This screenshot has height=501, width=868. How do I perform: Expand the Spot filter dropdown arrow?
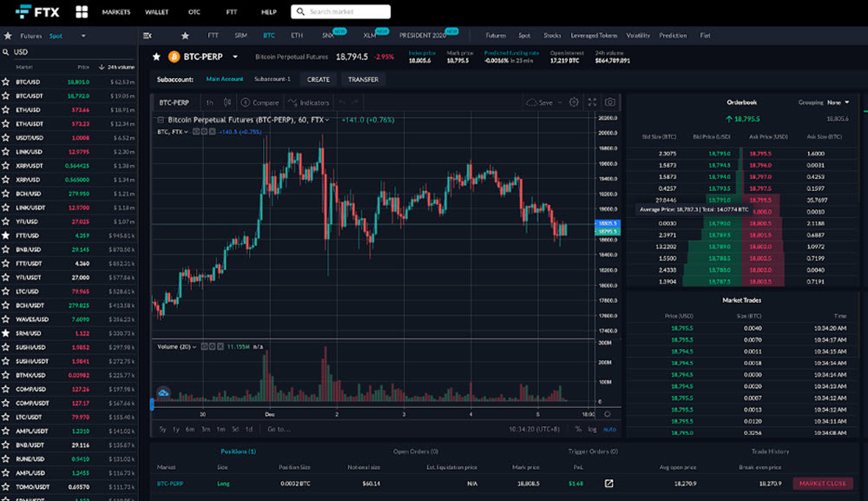pyautogui.click(x=83, y=36)
